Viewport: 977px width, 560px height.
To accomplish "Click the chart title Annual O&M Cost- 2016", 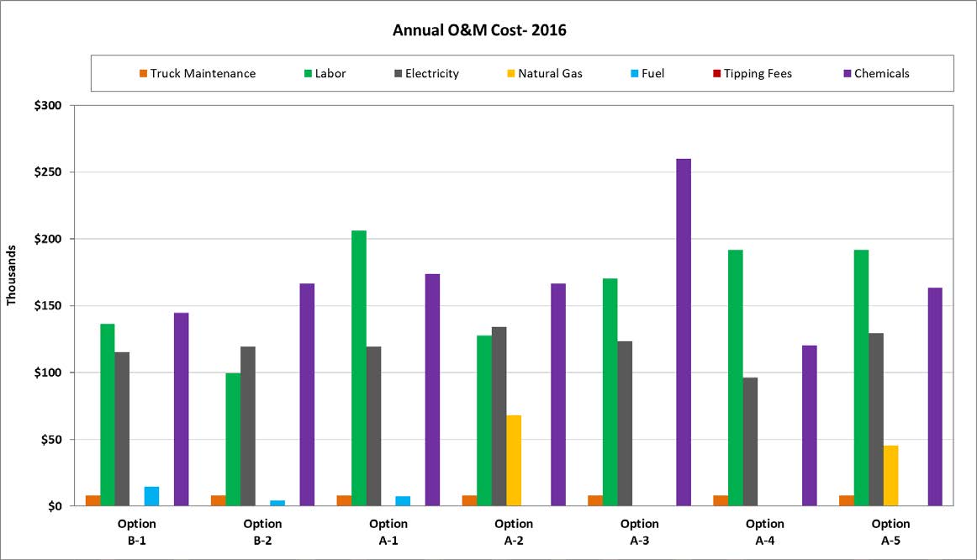I will pos(480,31).
